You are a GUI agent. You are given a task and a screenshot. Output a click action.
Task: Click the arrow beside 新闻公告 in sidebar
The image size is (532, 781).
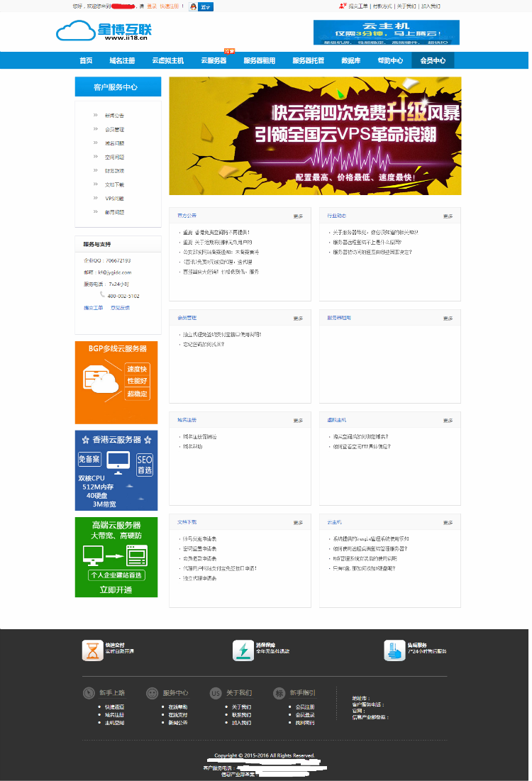coord(95,115)
